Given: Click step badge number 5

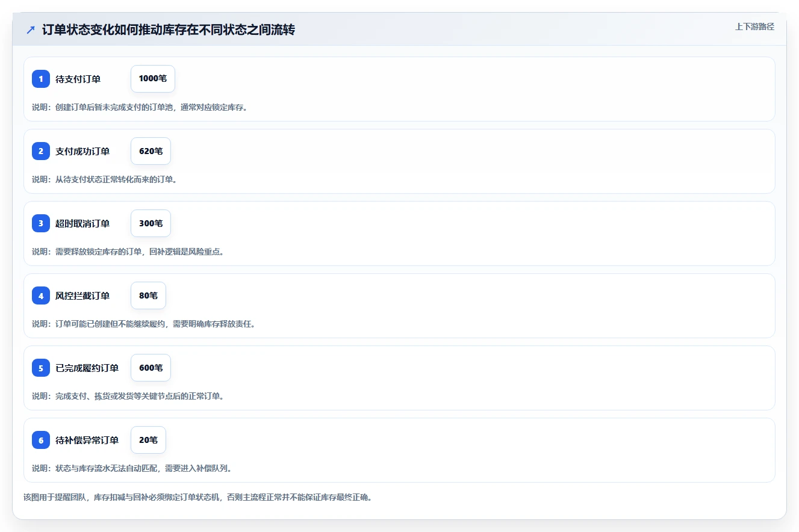Looking at the screenshot, I should [x=41, y=368].
